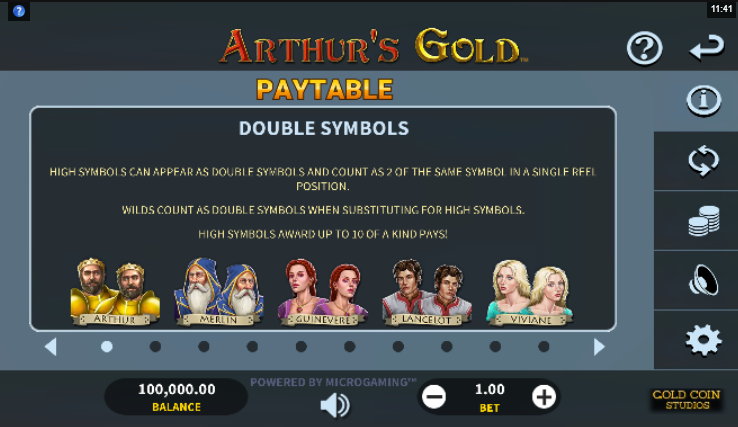
Task: Open the help question mark icon
Action: (x=644, y=48)
